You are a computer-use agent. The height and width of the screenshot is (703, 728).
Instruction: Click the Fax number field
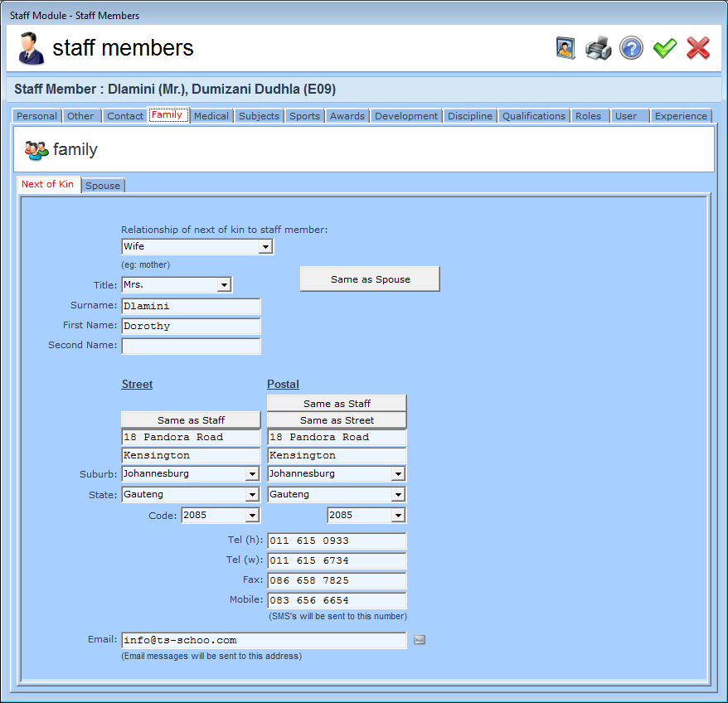point(337,581)
